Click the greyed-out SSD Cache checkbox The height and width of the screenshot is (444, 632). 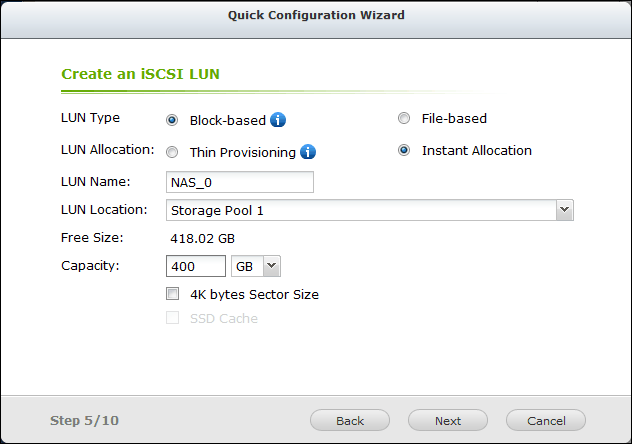click(x=172, y=318)
